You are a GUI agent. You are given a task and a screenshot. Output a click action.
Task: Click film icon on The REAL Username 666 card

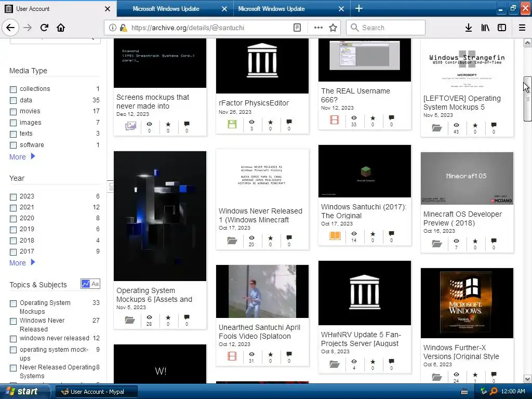coord(335,120)
